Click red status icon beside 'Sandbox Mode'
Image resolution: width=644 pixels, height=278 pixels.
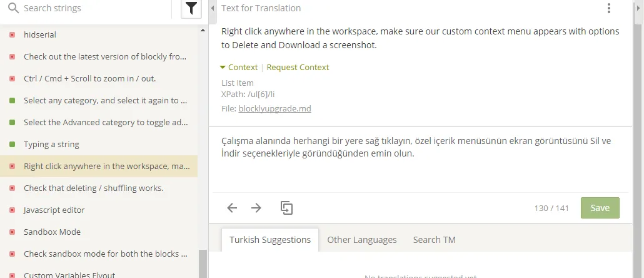pos(13,232)
